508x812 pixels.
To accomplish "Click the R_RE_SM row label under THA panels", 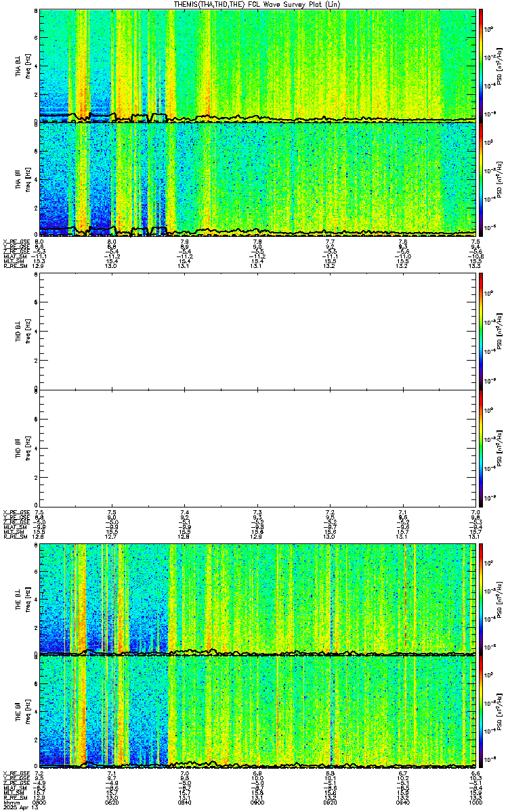I will tap(15, 267).
